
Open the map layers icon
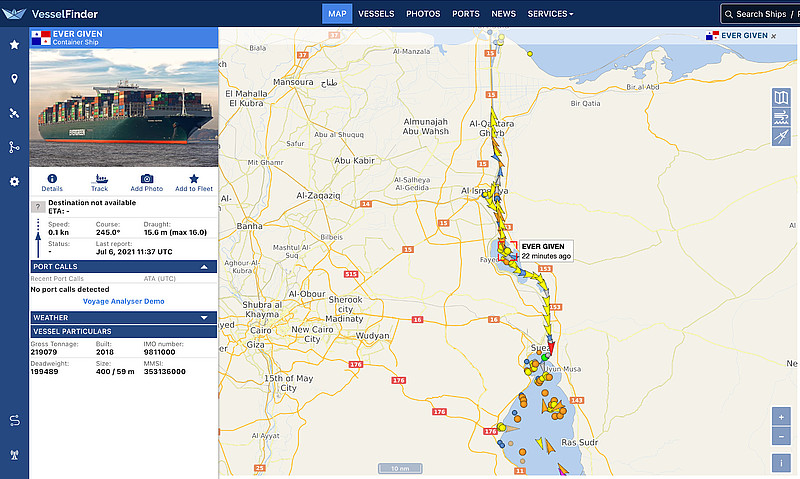[x=782, y=97]
